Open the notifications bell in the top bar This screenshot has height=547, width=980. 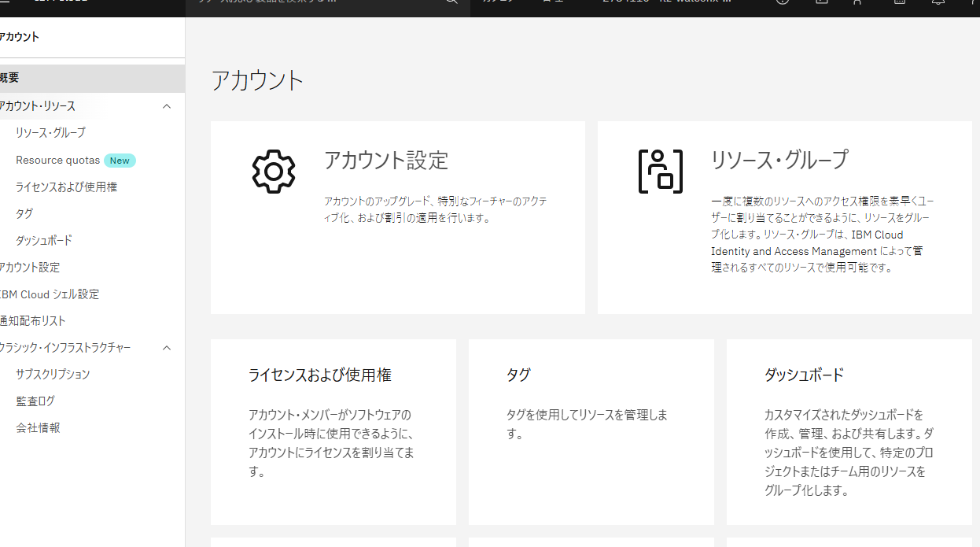(x=938, y=2)
